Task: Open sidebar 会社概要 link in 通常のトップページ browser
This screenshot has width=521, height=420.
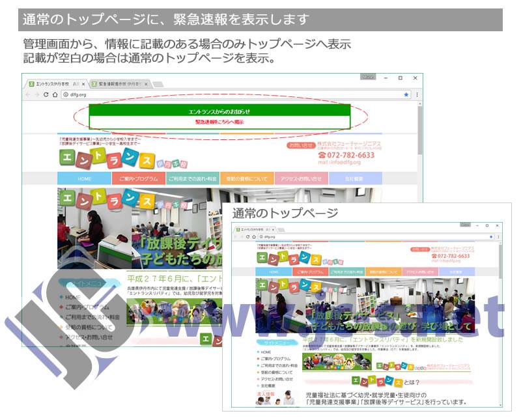Action: click(x=268, y=385)
